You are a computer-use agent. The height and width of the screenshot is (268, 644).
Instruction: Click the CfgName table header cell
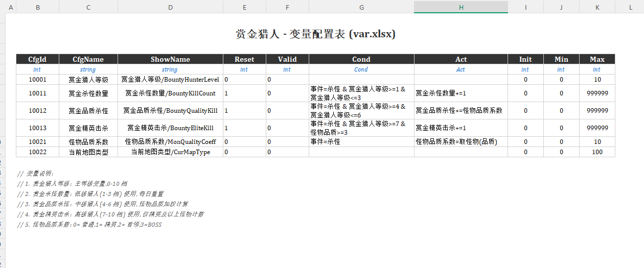[88, 59]
